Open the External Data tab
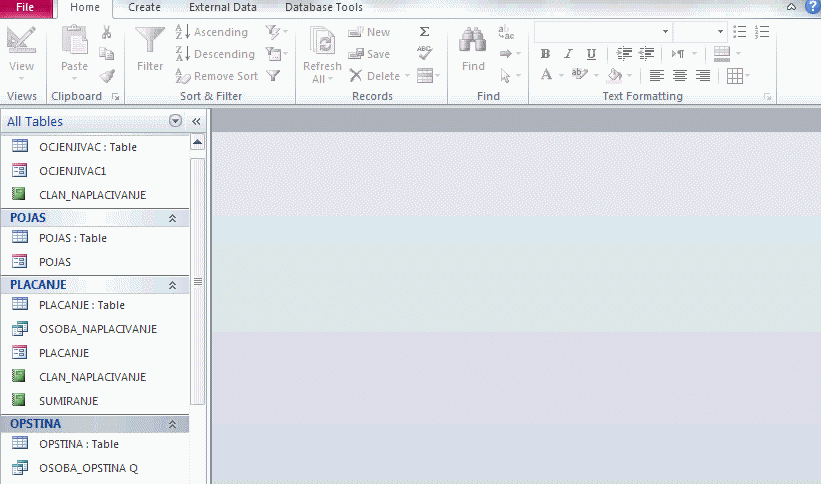 coord(223,8)
